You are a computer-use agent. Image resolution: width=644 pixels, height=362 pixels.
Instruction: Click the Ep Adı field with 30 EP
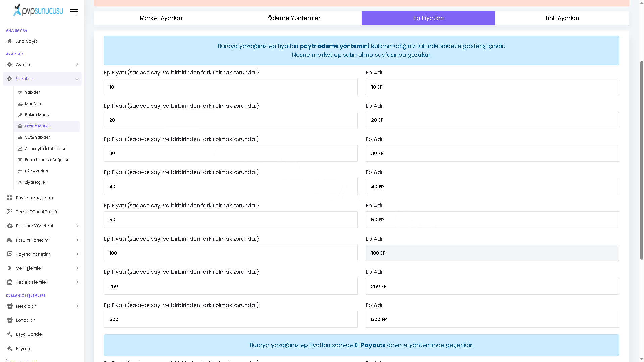coord(492,153)
